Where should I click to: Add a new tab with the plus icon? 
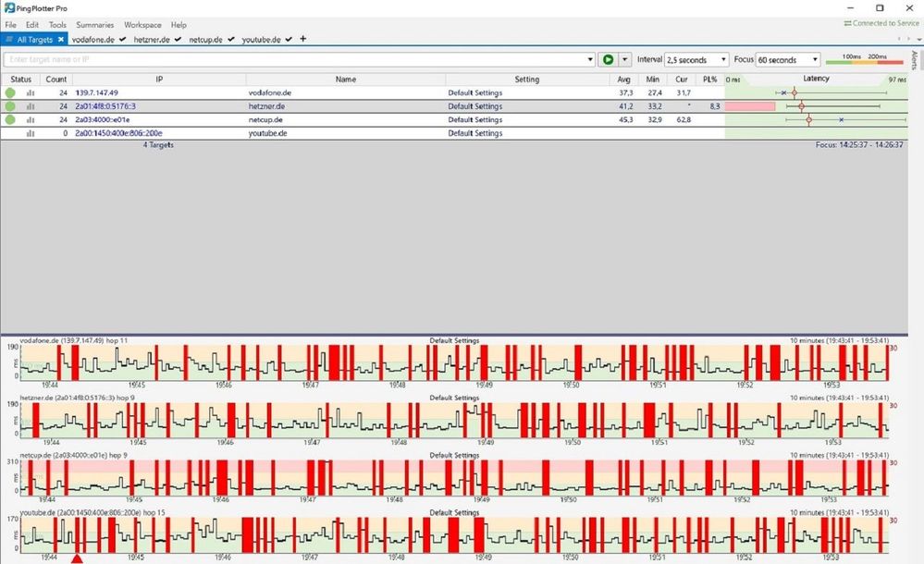click(x=302, y=39)
